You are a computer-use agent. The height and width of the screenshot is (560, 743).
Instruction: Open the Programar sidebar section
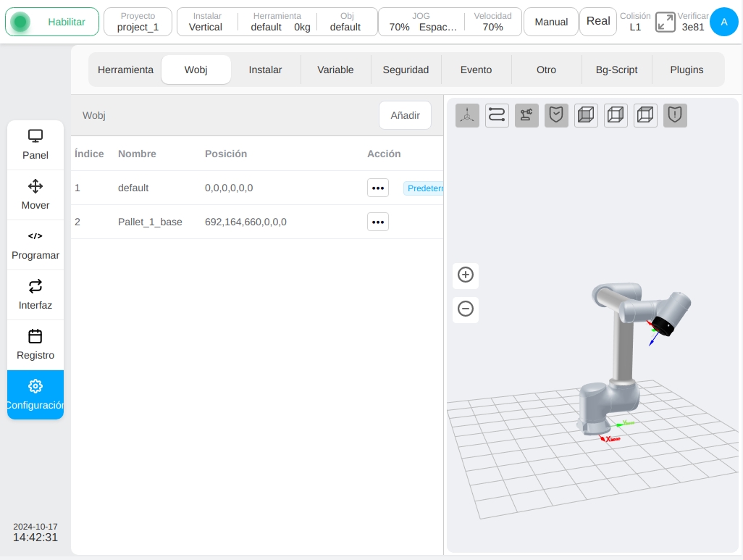(35, 245)
